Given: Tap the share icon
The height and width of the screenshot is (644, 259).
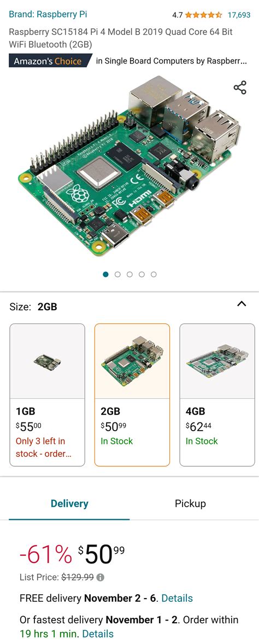Looking at the screenshot, I should (240, 88).
